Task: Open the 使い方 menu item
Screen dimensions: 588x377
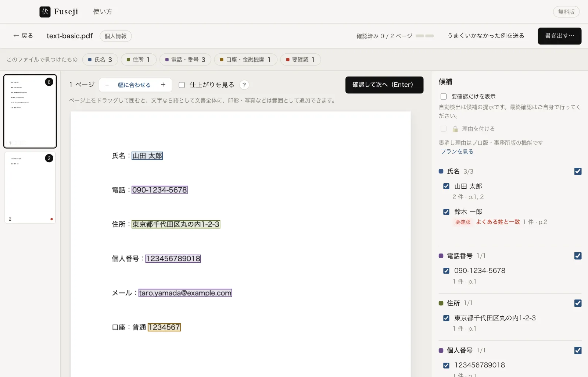Action: [x=103, y=12]
